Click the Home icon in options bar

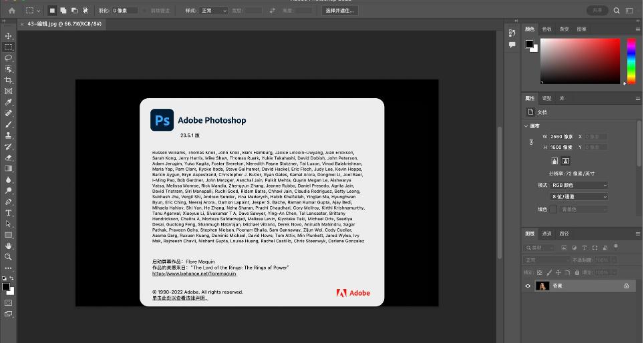point(11,11)
